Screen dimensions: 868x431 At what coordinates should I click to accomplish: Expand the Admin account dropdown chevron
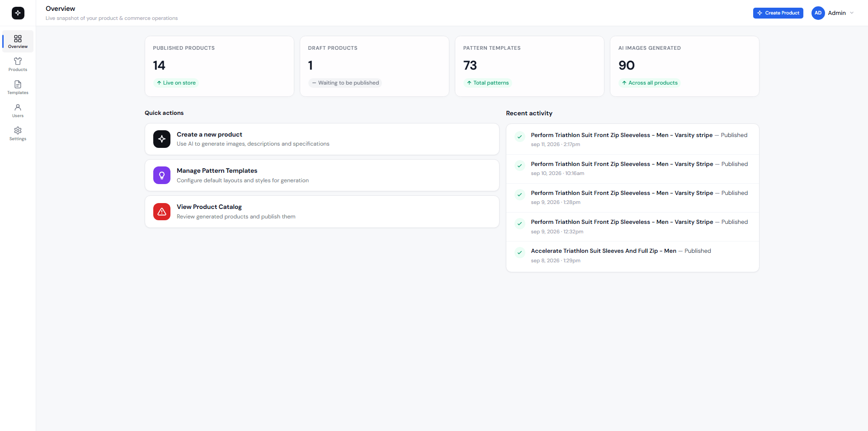click(x=852, y=13)
